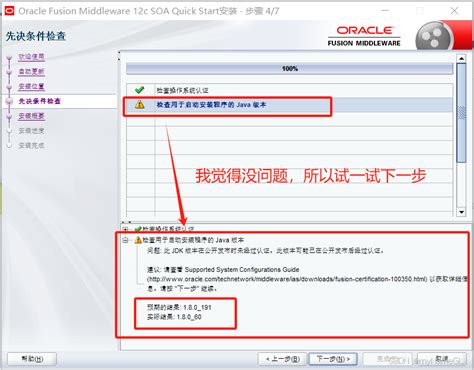Click the warning icon in details tree
This screenshot has height=370, width=474.
tap(138, 240)
